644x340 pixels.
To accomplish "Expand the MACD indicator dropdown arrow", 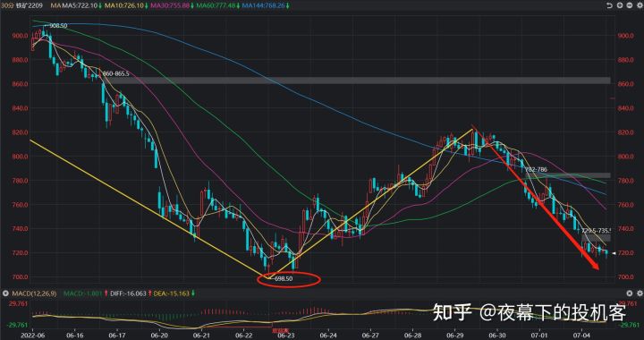I will coord(5,293).
